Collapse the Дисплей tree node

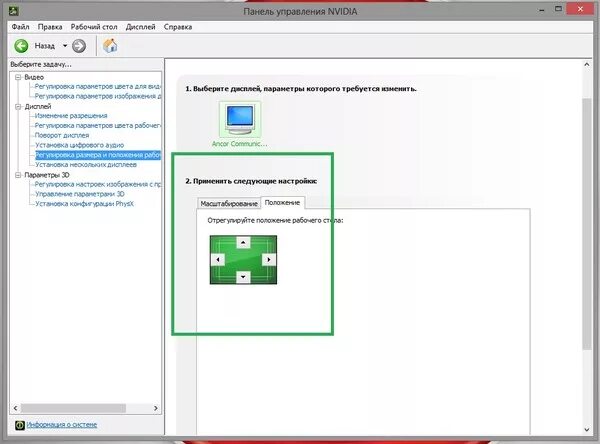click(x=18, y=106)
